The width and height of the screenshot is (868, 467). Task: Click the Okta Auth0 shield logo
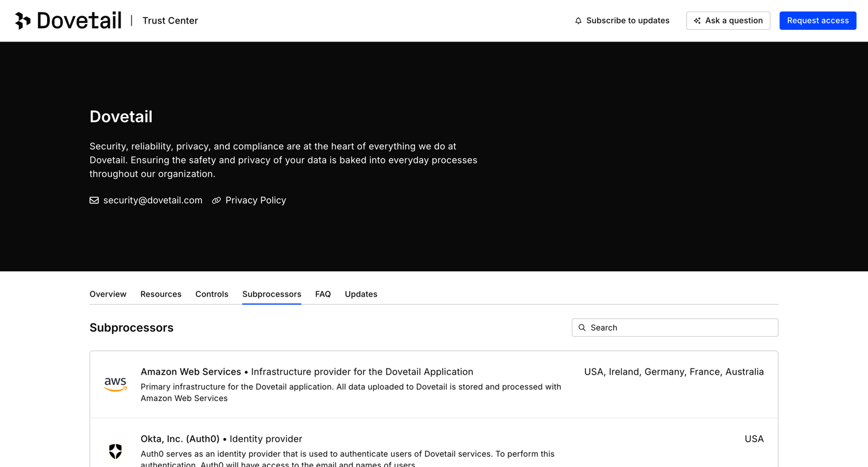point(115,452)
